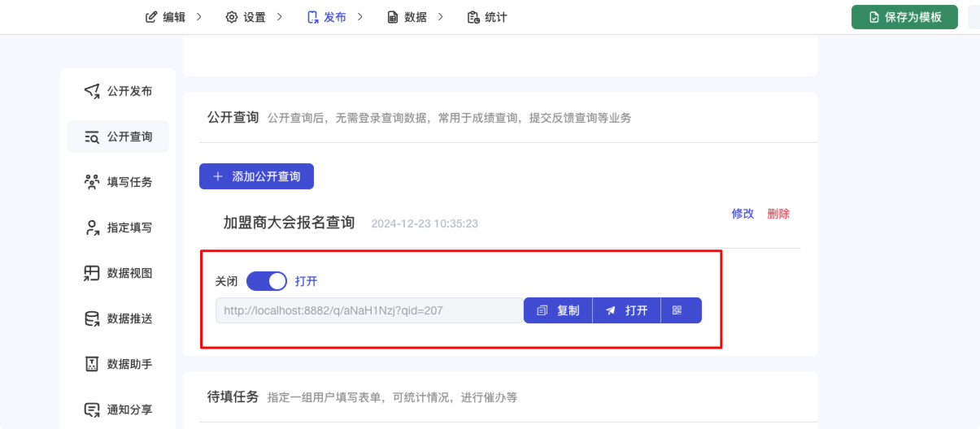Click the chevron arrow after 设置

click(280, 17)
